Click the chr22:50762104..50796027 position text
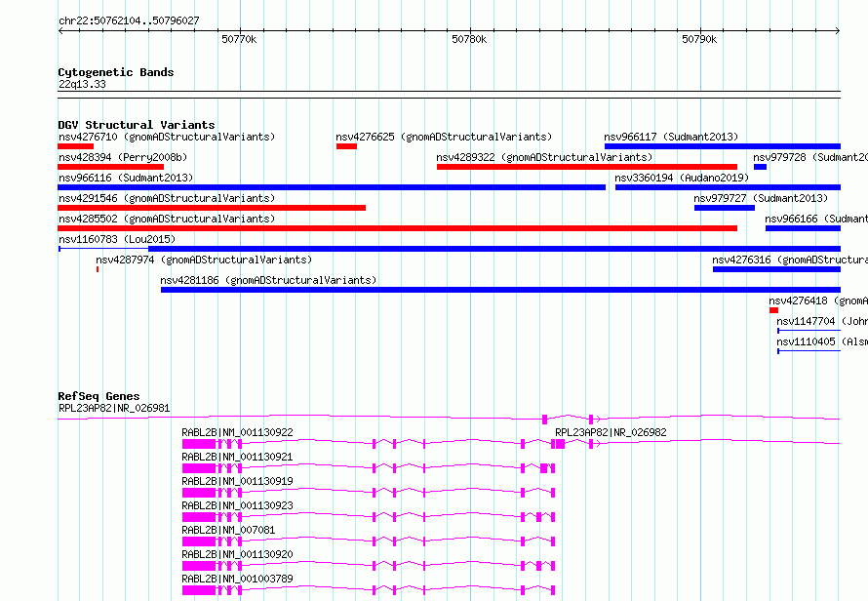Image resolution: width=868 pixels, height=601 pixels. (x=129, y=20)
